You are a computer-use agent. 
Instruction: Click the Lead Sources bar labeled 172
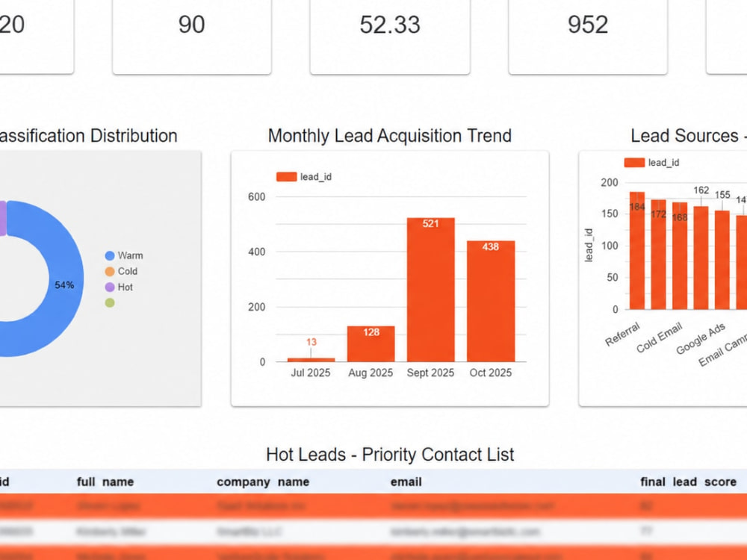658,255
